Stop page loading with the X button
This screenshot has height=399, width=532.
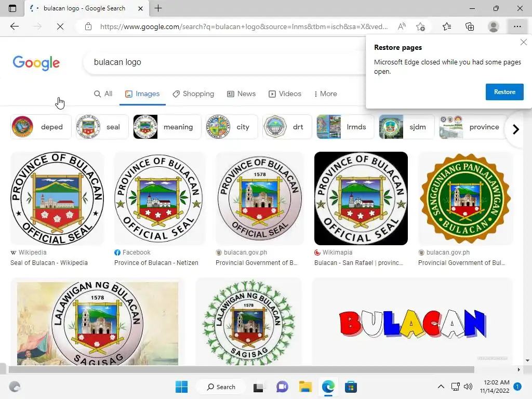[60, 26]
